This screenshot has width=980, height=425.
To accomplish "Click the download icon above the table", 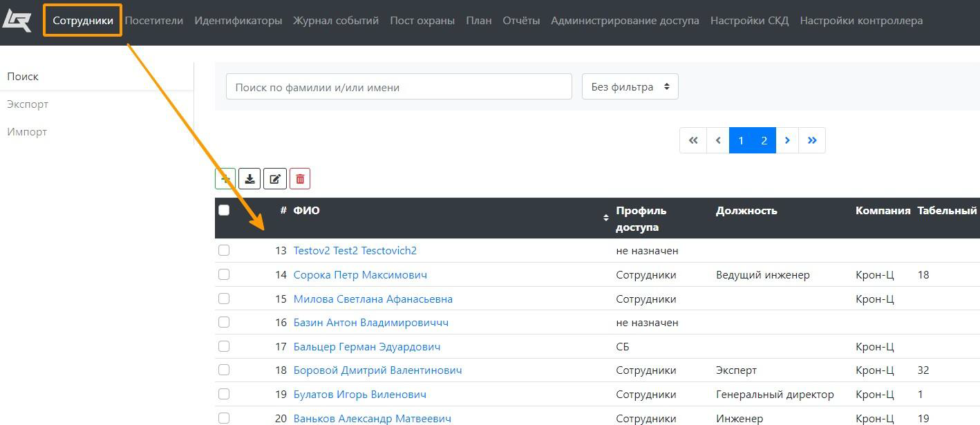I will (249, 179).
